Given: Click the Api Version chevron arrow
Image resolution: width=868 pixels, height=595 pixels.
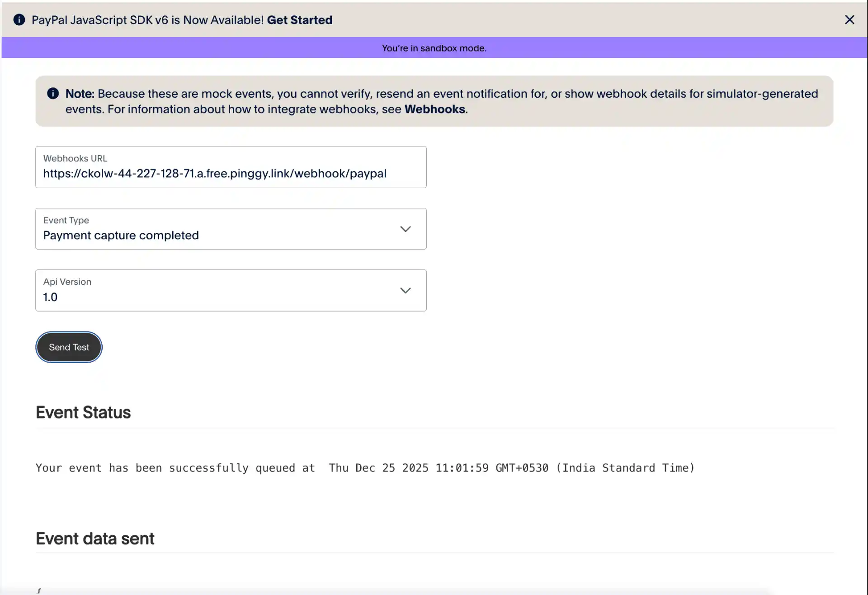Looking at the screenshot, I should click(406, 290).
